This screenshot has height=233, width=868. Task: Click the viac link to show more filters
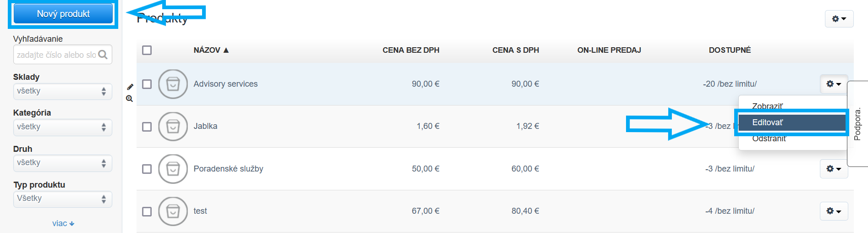click(63, 223)
